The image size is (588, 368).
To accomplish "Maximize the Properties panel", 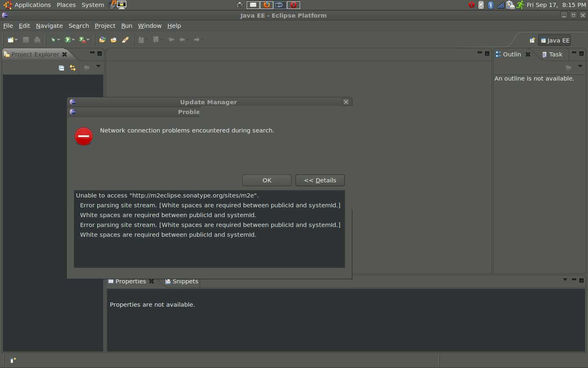I will (581, 280).
